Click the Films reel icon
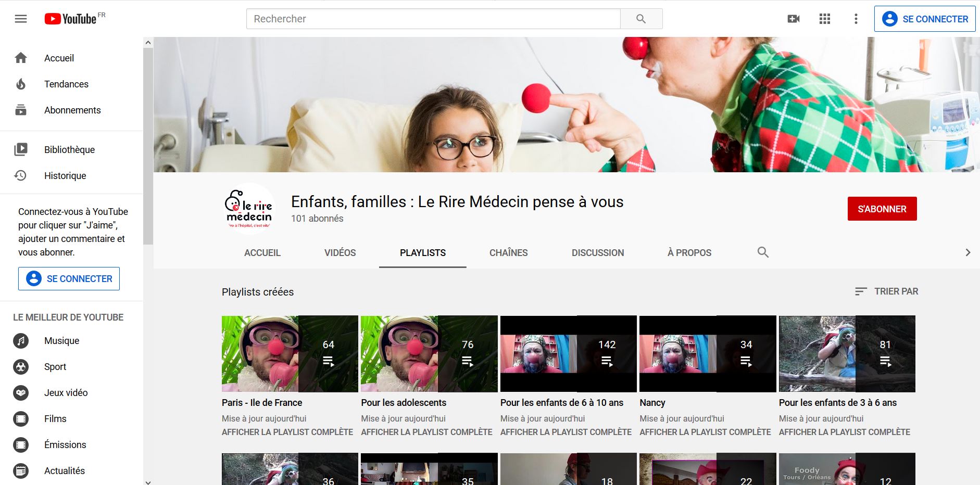 (21, 419)
